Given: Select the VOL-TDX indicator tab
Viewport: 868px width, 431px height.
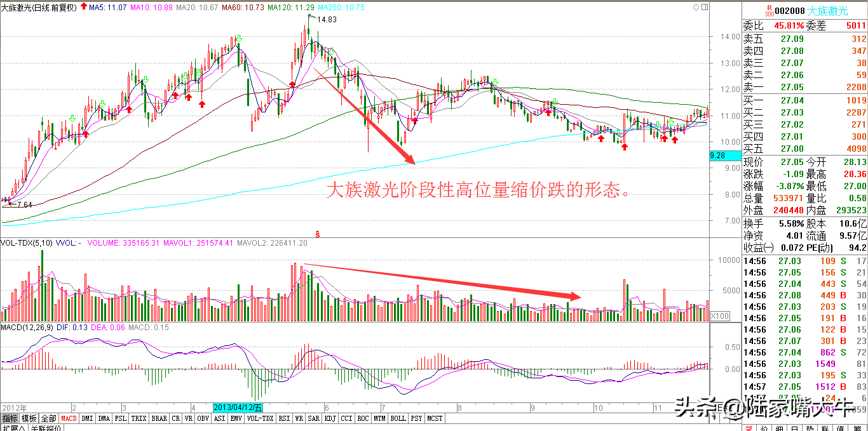Looking at the screenshot, I should point(260,418).
